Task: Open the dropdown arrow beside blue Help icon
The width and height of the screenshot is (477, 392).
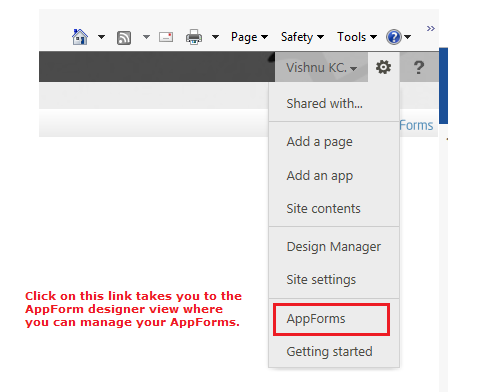Action: tap(408, 37)
